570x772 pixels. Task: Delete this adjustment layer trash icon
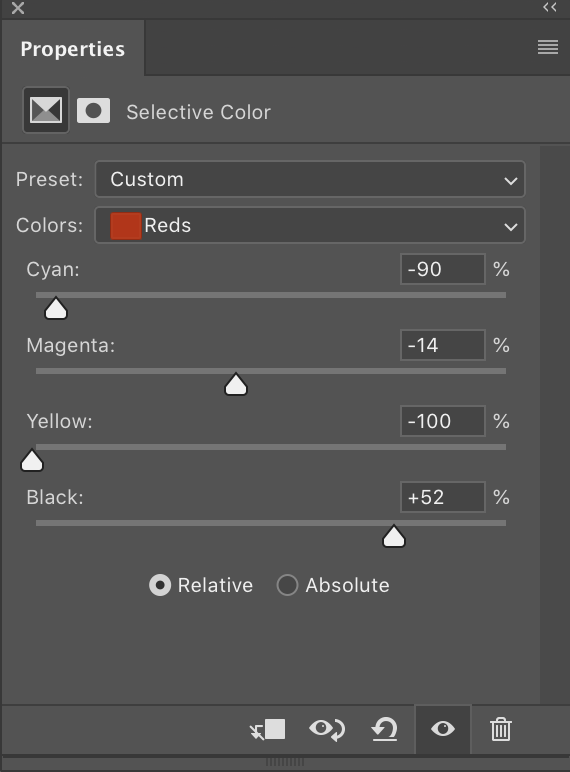(501, 729)
